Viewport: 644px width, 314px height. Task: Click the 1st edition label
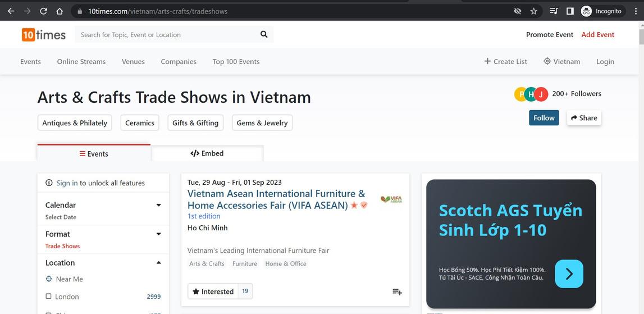click(204, 216)
